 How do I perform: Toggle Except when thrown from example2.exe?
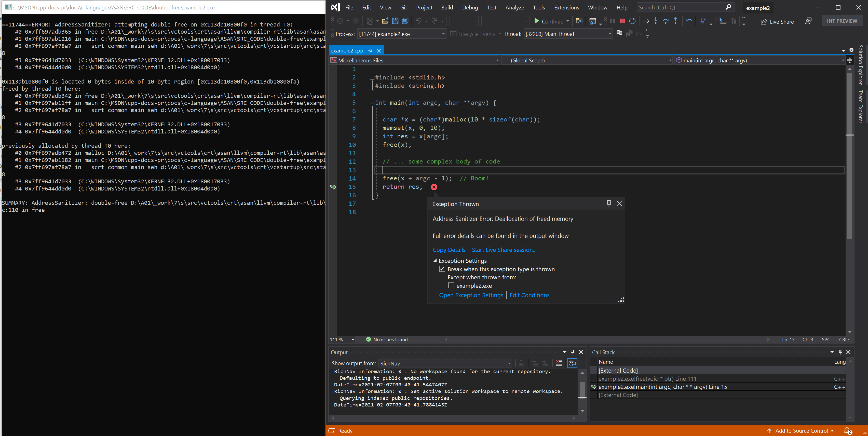point(452,285)
